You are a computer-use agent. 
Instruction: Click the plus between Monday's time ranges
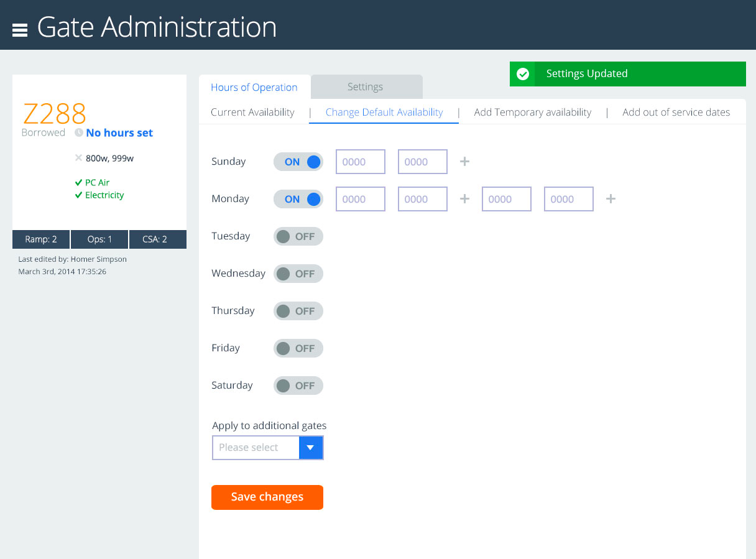click(464, 199)
